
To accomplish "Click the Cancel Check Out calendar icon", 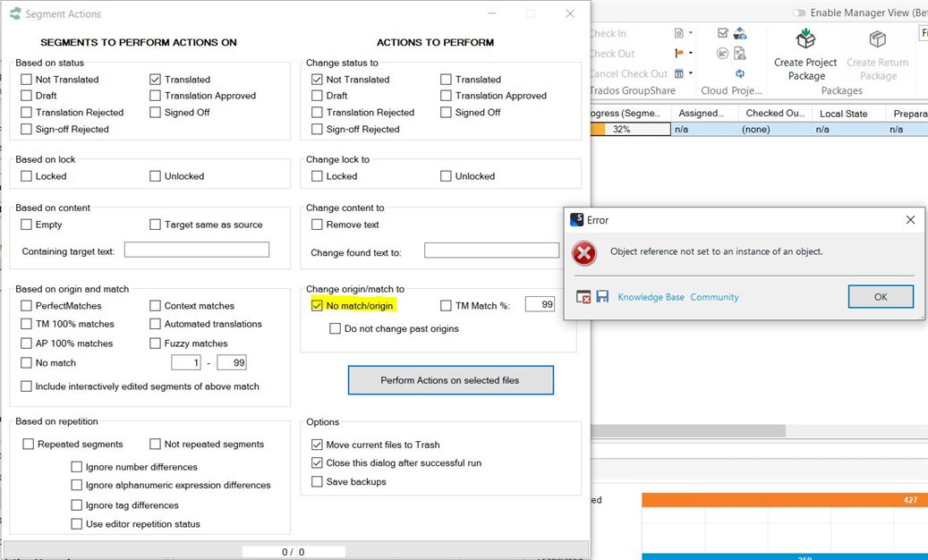I will coord(678,72).
